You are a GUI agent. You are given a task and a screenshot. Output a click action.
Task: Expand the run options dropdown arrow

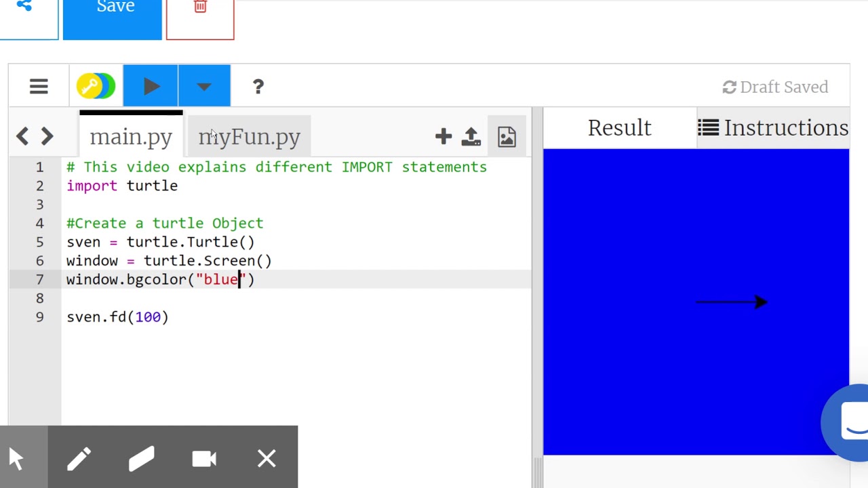(x=204, y=86)
